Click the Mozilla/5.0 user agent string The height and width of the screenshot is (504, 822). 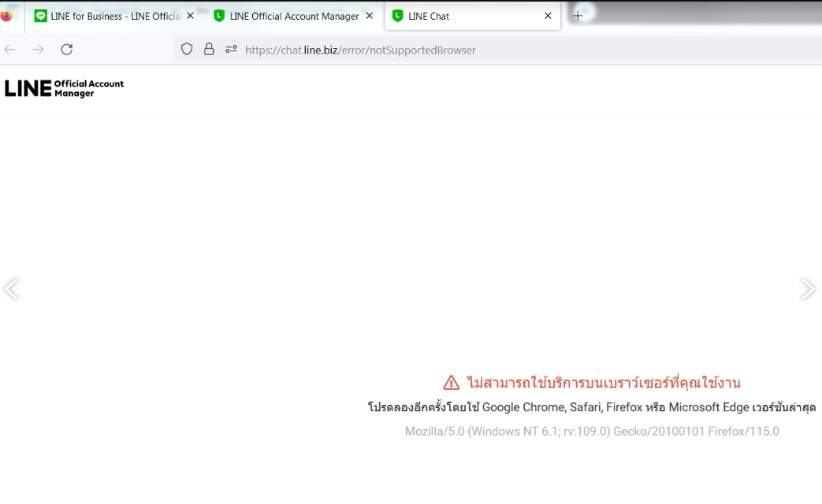click(x=592, y=432)
